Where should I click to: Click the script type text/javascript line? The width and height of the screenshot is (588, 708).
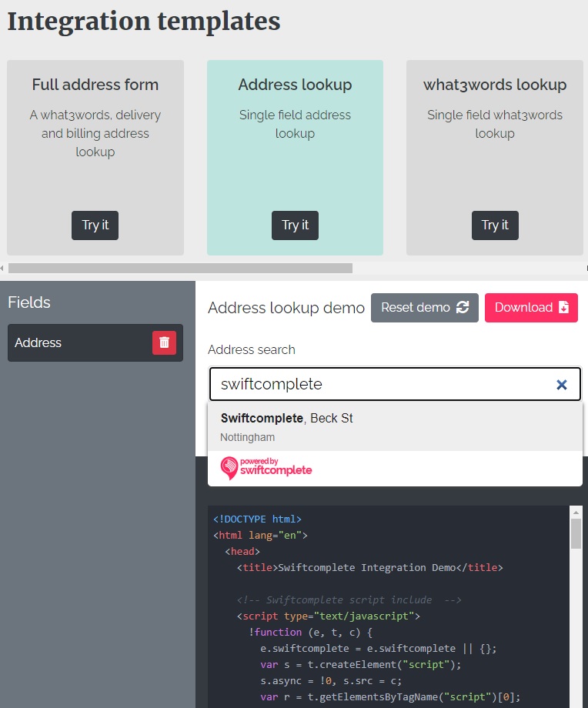point(329,616)
